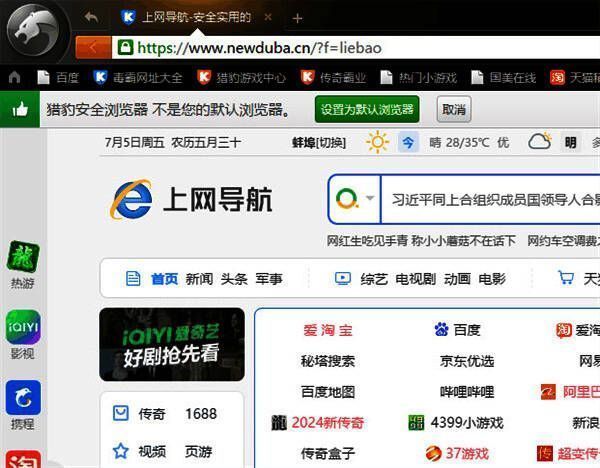
Task: Expand the search engine selector dropdown
Action: 370,198
